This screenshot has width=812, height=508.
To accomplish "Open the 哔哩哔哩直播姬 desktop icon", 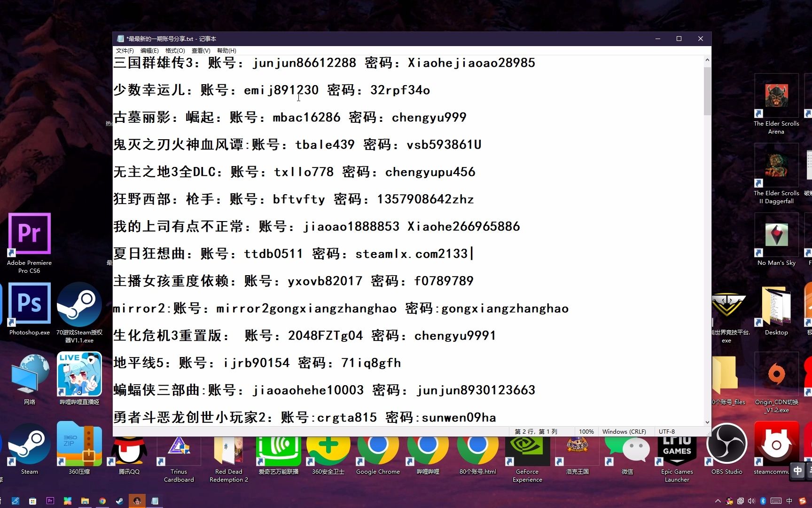I will pos(79,379).
